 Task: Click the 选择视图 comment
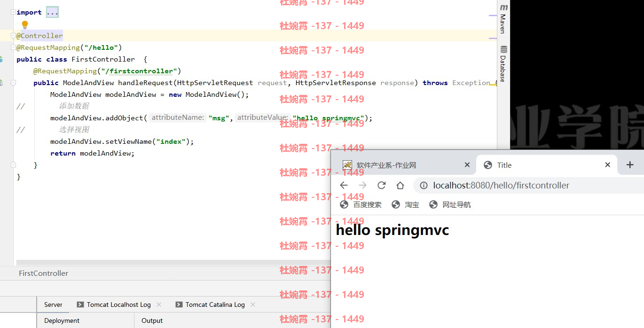[x=74, y=130]
